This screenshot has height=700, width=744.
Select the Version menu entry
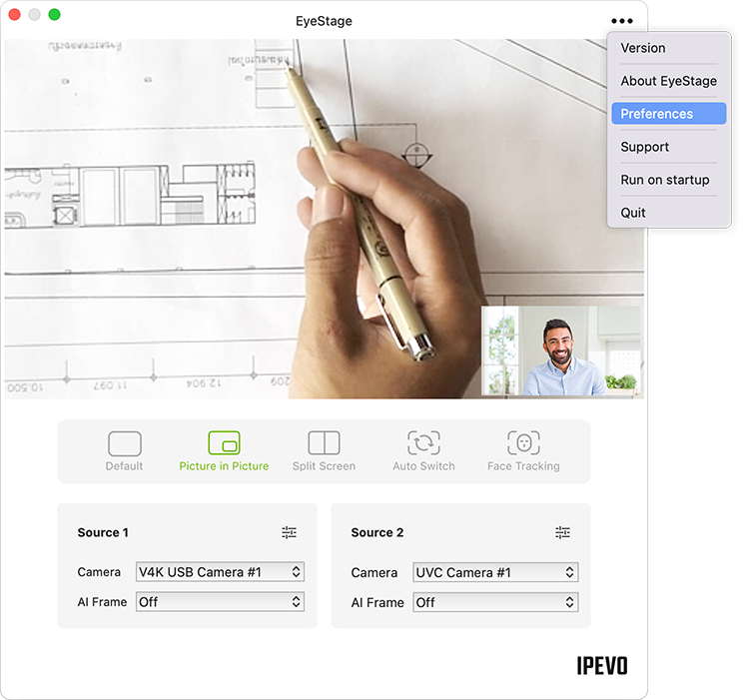[643, 48]
